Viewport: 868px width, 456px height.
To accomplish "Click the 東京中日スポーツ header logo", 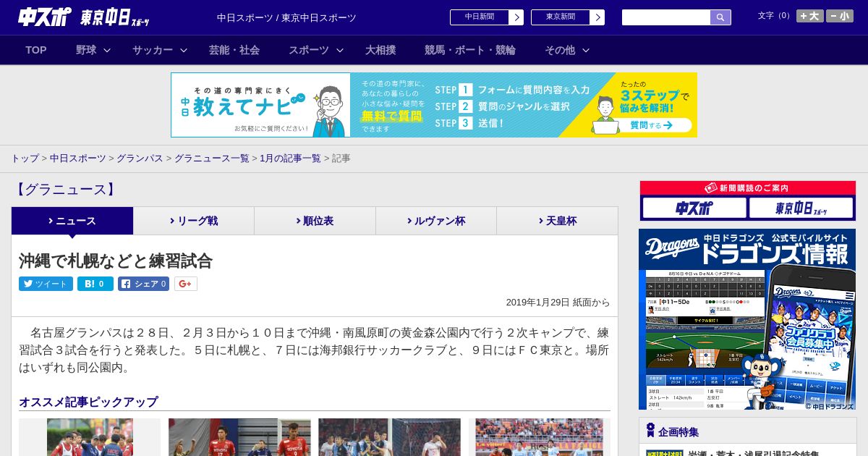I will (115, 17).
